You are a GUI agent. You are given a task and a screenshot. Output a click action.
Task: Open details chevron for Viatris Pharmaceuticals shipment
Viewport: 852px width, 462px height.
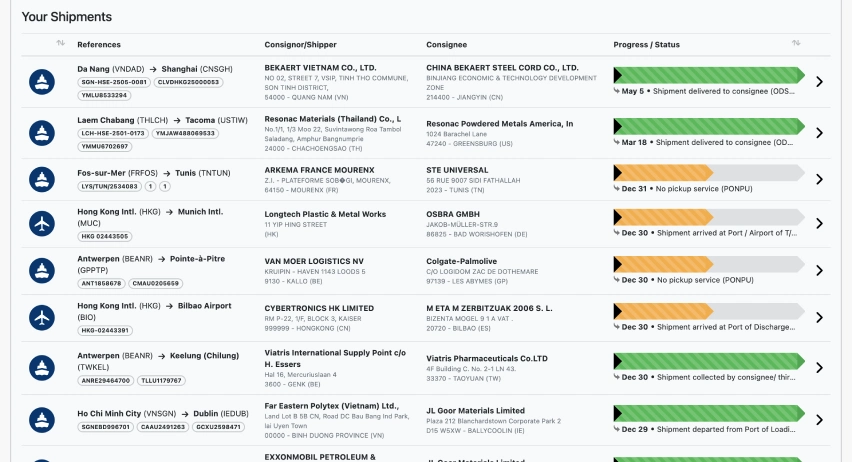pos(819,367)
